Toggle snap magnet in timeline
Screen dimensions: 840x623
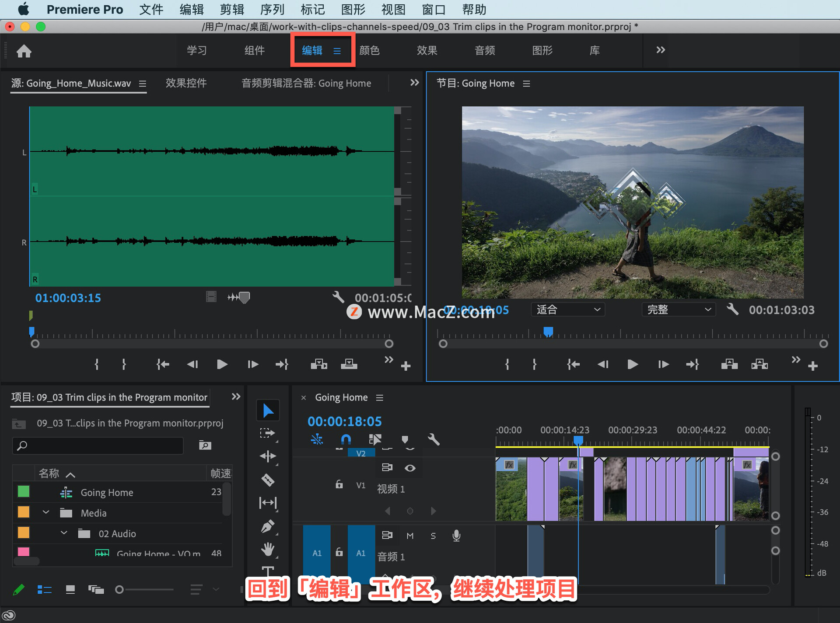[346, 439]
